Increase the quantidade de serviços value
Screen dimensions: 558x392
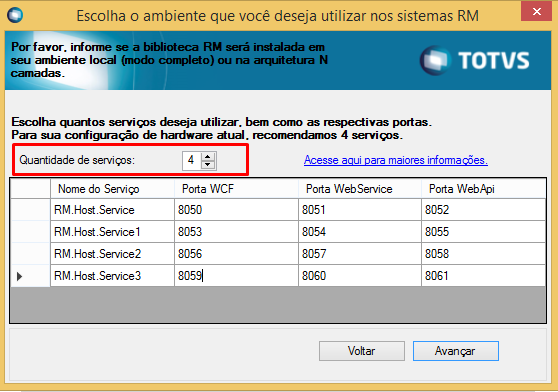click(x=208, y=157)
